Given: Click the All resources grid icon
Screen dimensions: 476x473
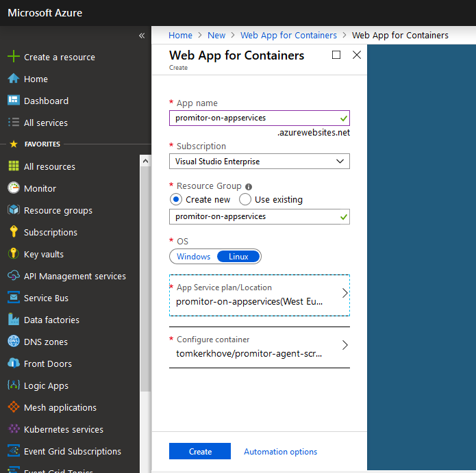Looking at the screenshot, I should 14,166.
